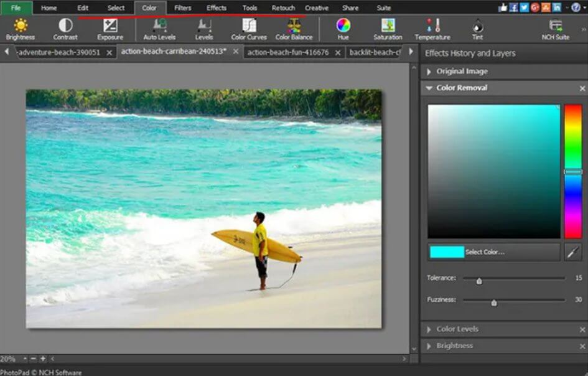The width and height of the screenshot is (588, 376).
Task: Zoom in with the plus button
Action: click(x=43, y=359)
